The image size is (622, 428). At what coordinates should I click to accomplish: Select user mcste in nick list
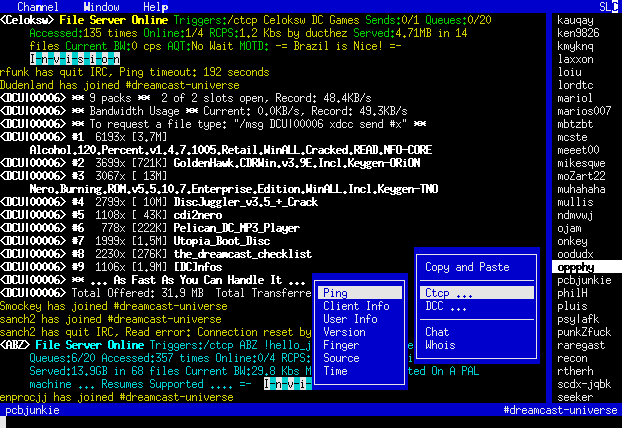coord(572,137)
